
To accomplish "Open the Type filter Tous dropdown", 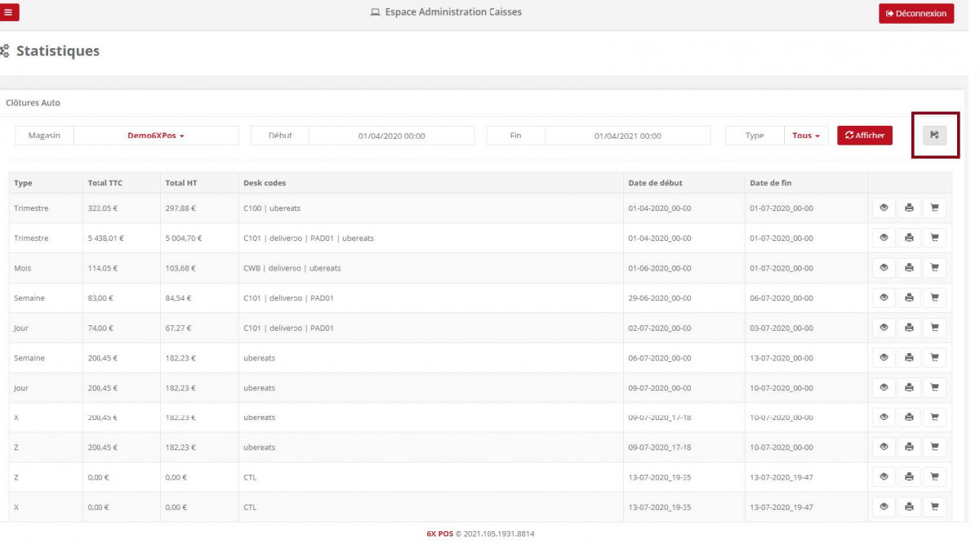I will tap(806, 136).
